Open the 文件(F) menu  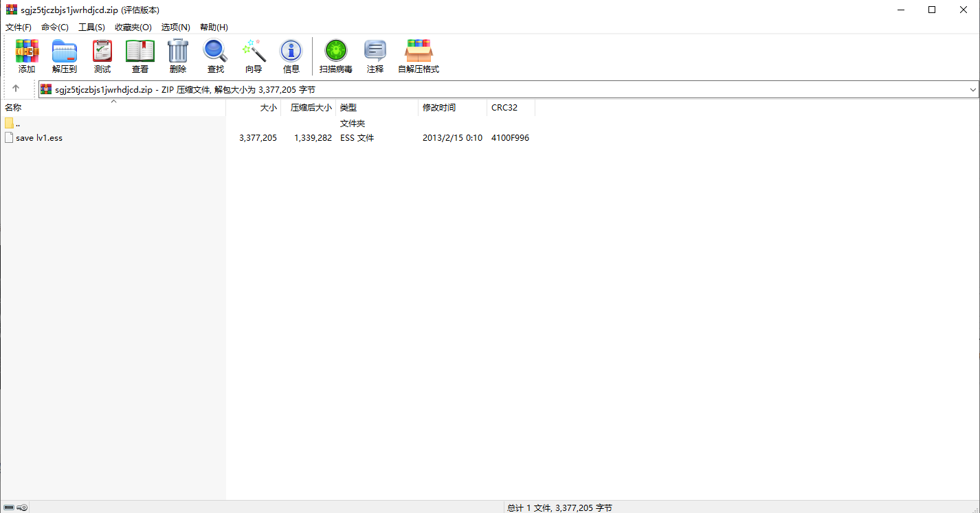point(19,27)
